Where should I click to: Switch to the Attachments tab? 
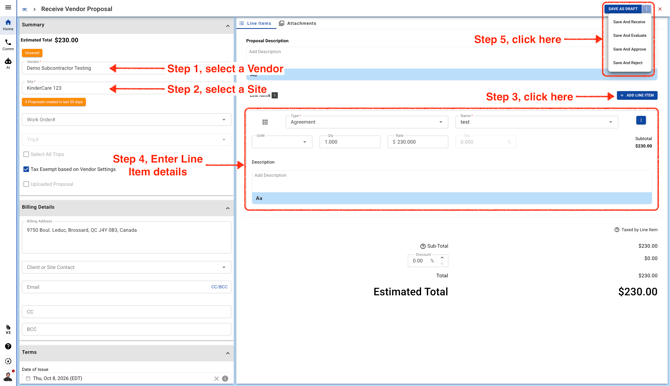click(x=297, y=24)
